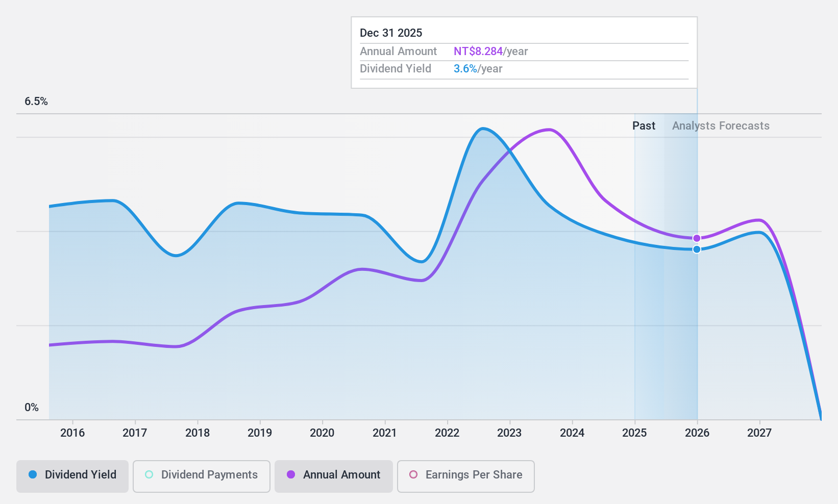Click the tooltip Annual Amount label
The height and width of the screenshot is (504, 838).
pyautogui.click(x=398, y=52)
